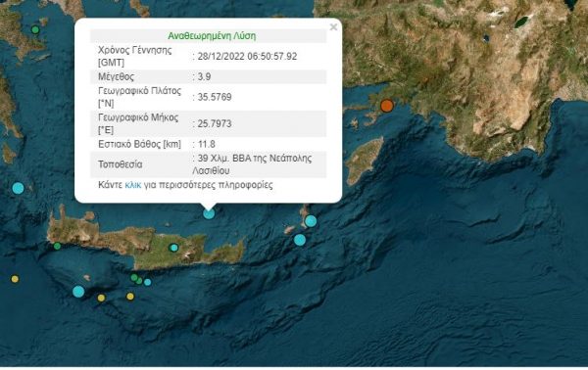The width and height of the screenshot is (588, 370).
Task: Click the cyan marker under the popup's pointer
Action: (209, 213)
